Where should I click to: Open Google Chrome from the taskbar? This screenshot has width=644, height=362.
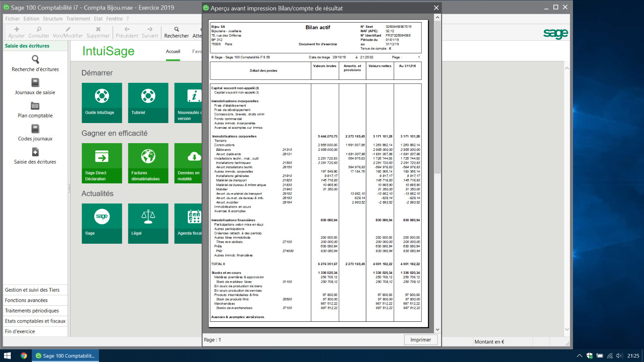click(24, 356)
